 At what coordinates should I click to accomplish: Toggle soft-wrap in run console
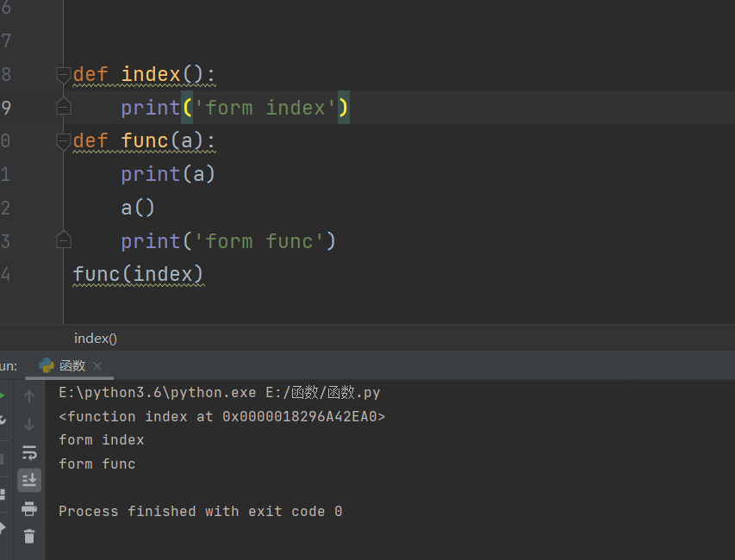tap(29, 452)
